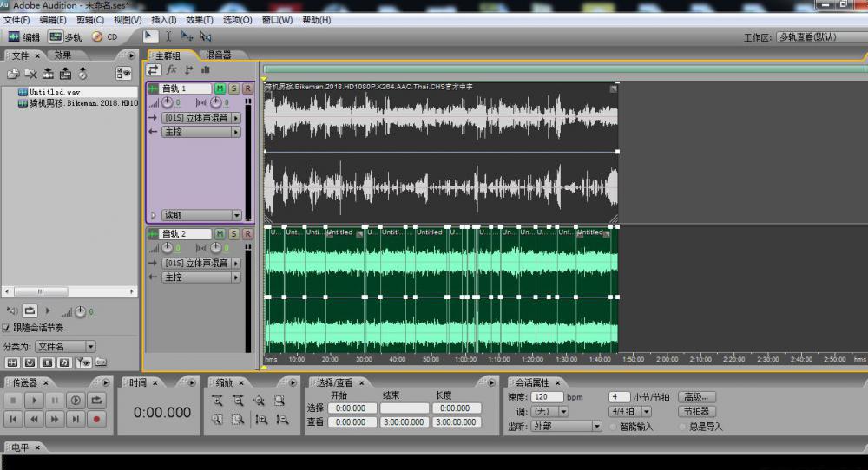This screenshot has width=868, height=470.
Task: Adjust 音轨 1 volume knob
Action: pyautogui.click(x=168, y=102)
